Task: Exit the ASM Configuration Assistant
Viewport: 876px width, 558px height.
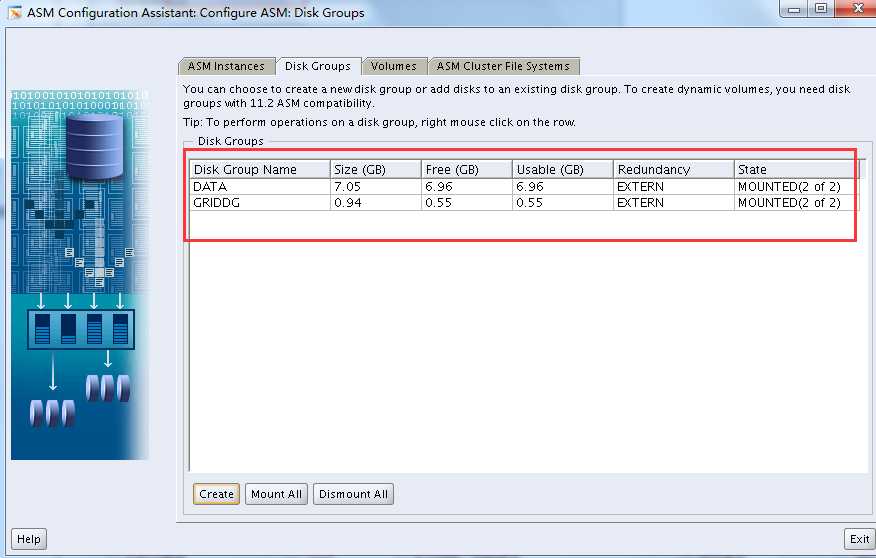Action: tap(859, 539)
